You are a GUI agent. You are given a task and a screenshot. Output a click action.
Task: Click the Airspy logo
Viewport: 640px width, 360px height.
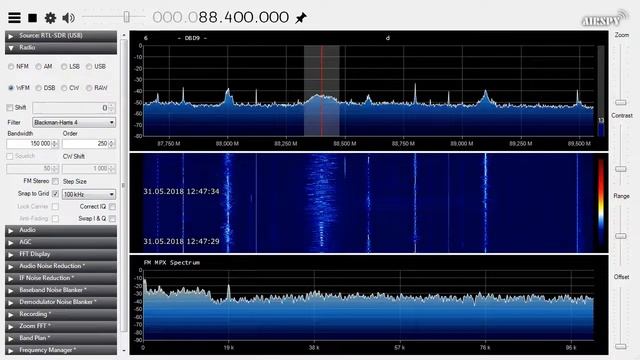click(x=604, y=19)
